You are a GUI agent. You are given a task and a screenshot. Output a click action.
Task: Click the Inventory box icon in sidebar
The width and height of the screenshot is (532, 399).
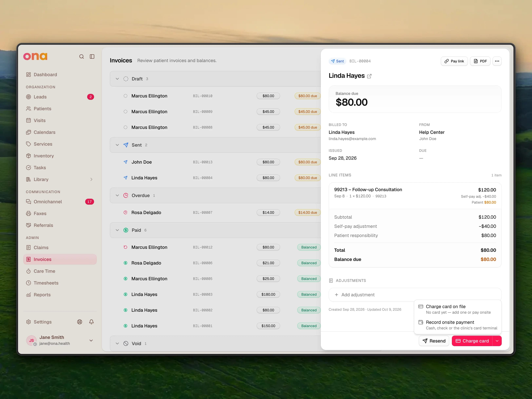click(x=28, y=156)
